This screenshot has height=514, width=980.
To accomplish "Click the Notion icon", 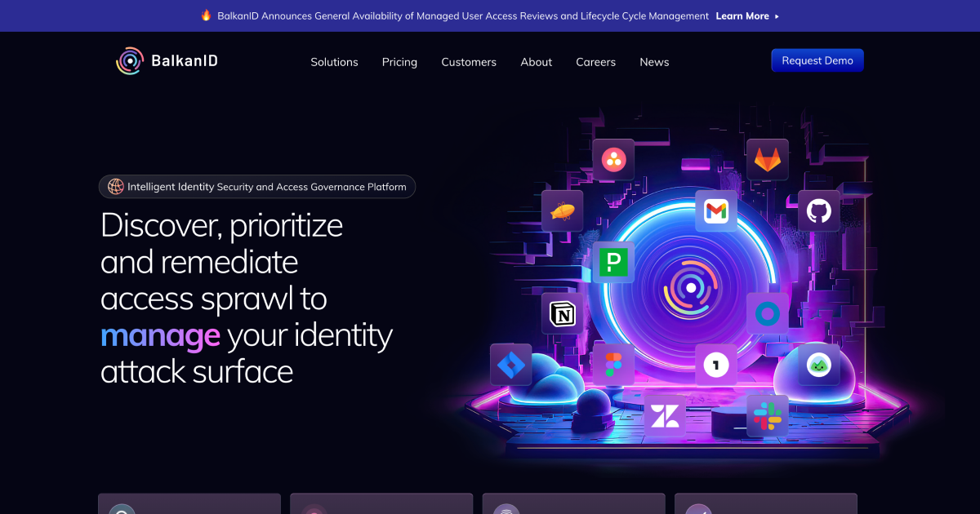I will (562, 313).
